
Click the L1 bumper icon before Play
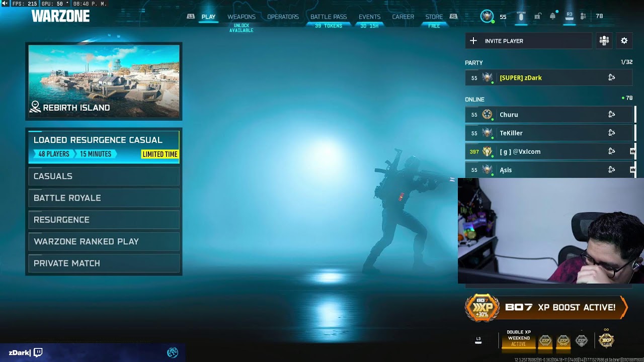point(191,17)
